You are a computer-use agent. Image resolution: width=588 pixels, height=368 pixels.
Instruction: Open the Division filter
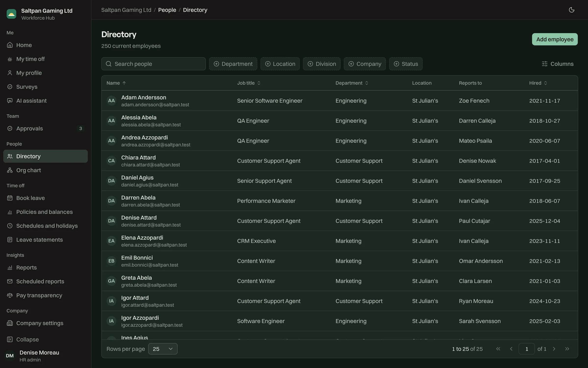[x=322, y=64]
